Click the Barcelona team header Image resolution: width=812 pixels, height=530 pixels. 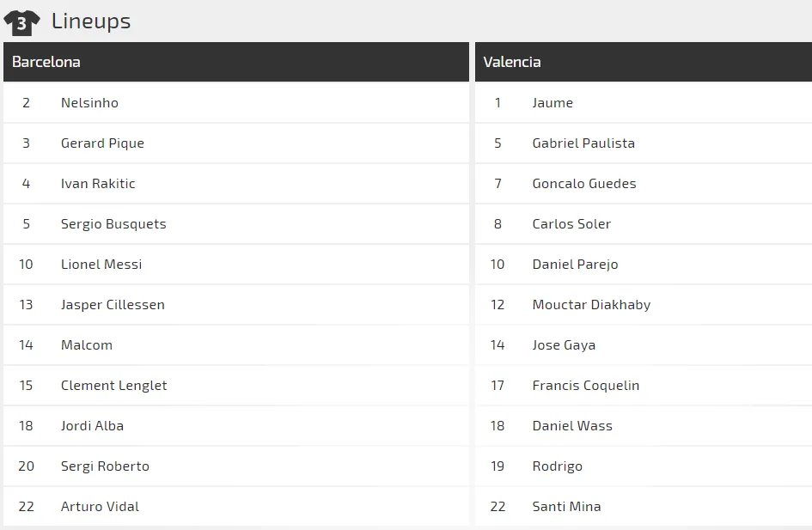pos(46,62)
